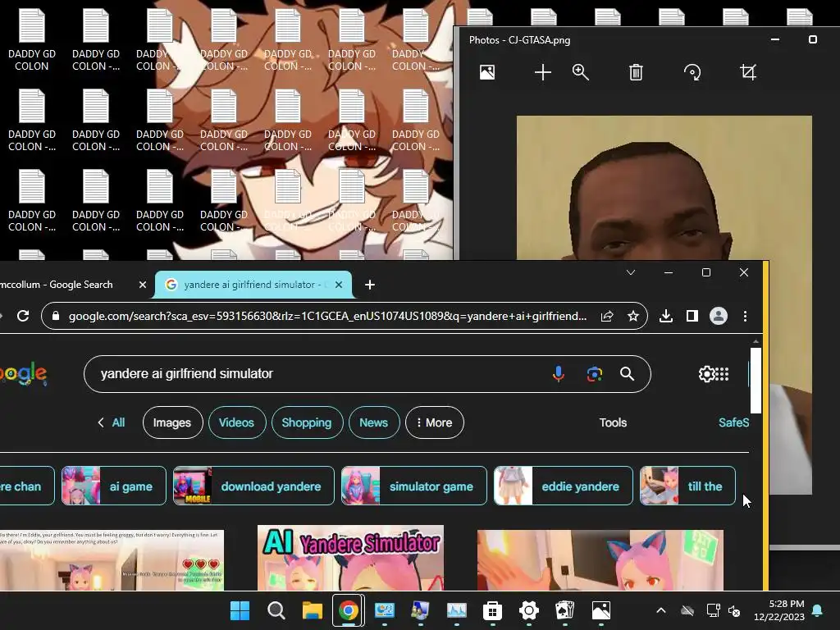The image size is (840, 630).
Task: Open Settings gear on taskbar
Action: [529, 610]
